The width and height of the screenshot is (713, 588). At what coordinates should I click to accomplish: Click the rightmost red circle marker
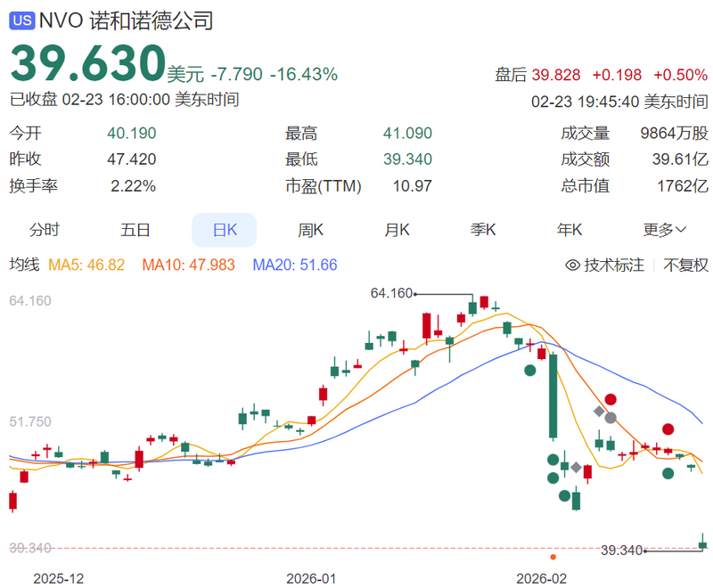(x=668, y=429)
